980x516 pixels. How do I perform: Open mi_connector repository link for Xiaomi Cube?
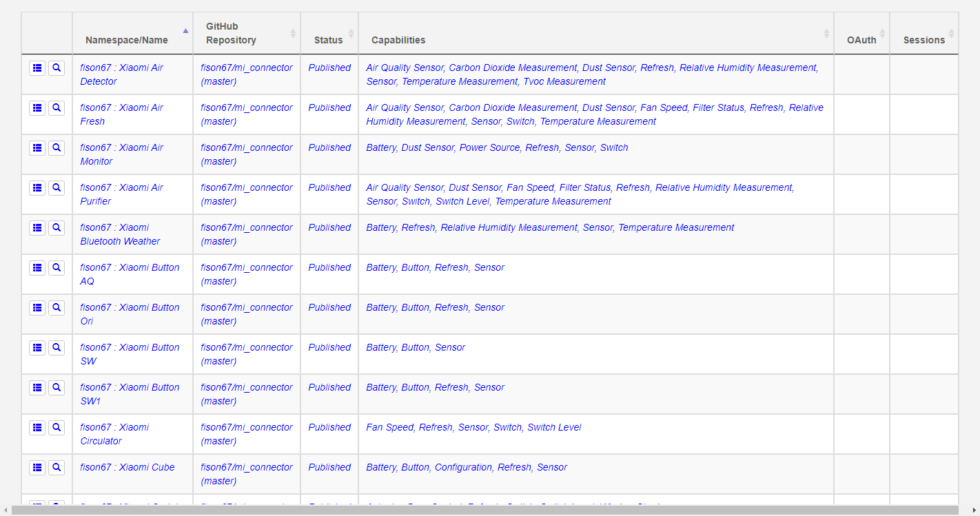[x=247, y=474]
